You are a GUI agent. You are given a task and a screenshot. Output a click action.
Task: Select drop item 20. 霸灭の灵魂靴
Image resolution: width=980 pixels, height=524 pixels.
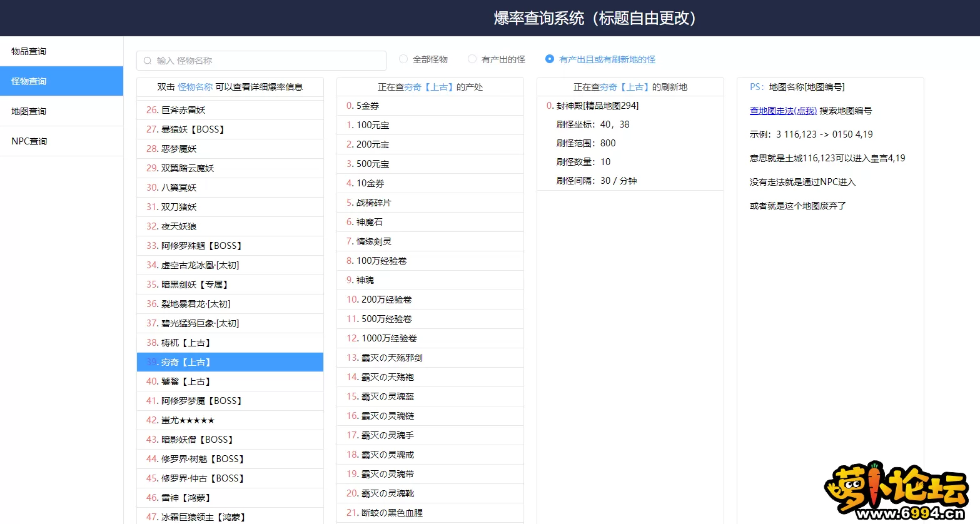[430, 493]
